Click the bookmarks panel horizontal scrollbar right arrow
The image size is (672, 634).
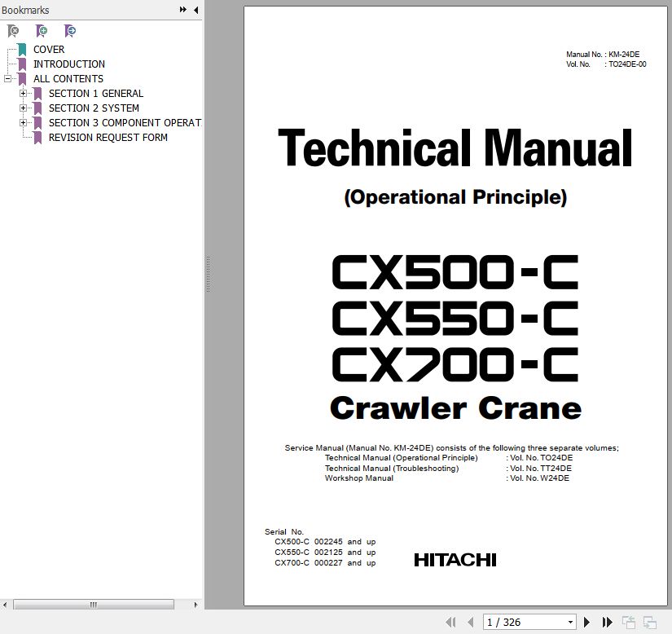195,605
